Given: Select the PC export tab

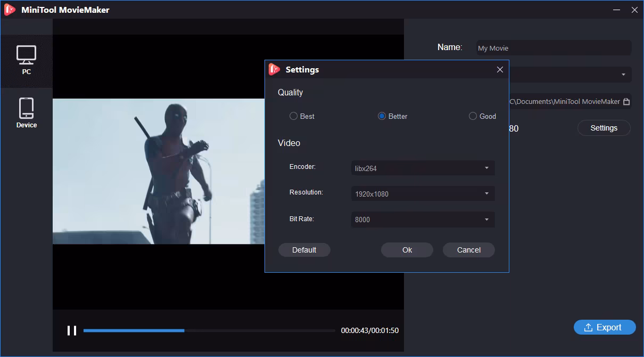Looking at the screenshot, I should coord(26,61).
